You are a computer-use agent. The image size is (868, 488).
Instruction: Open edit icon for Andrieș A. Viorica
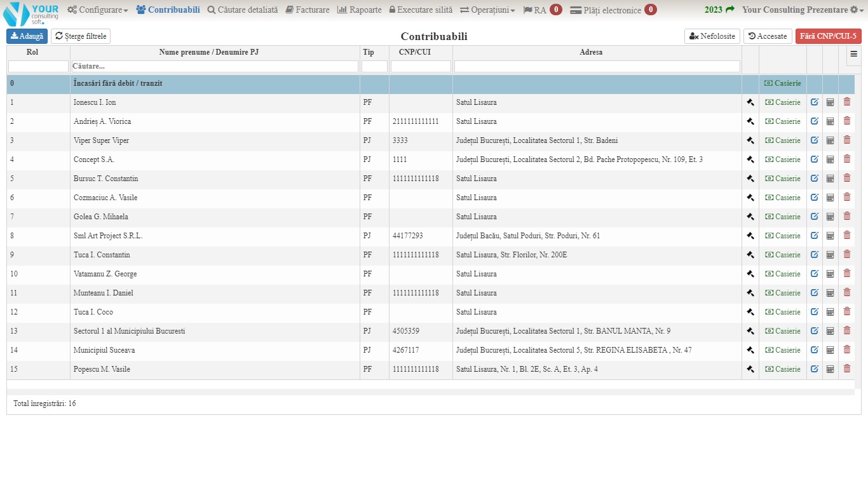(814, 121)
